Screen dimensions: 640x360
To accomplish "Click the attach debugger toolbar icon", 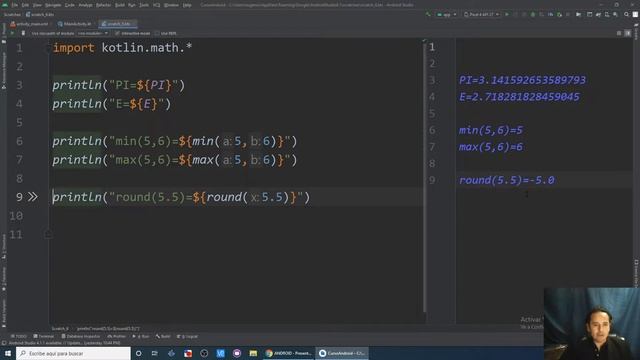I will pos(559,14).
